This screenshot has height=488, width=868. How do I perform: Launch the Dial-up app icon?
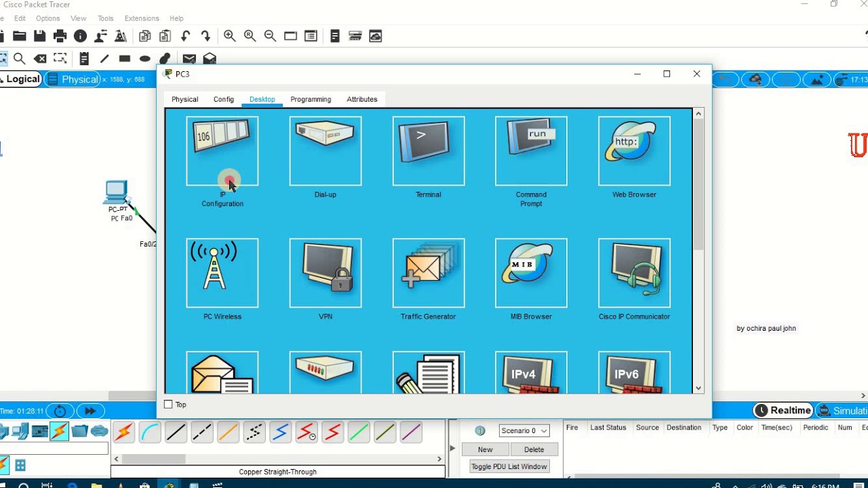coord(325,151)
